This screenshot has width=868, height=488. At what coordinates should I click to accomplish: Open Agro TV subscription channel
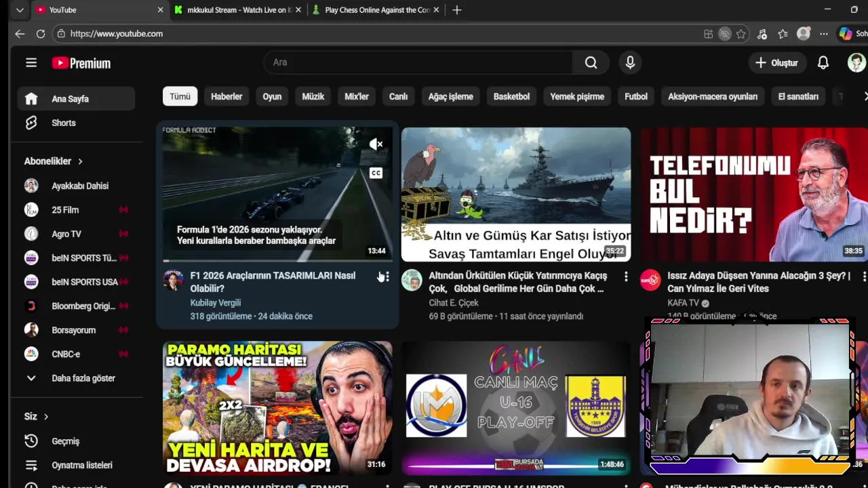click(x=76, y=234)
